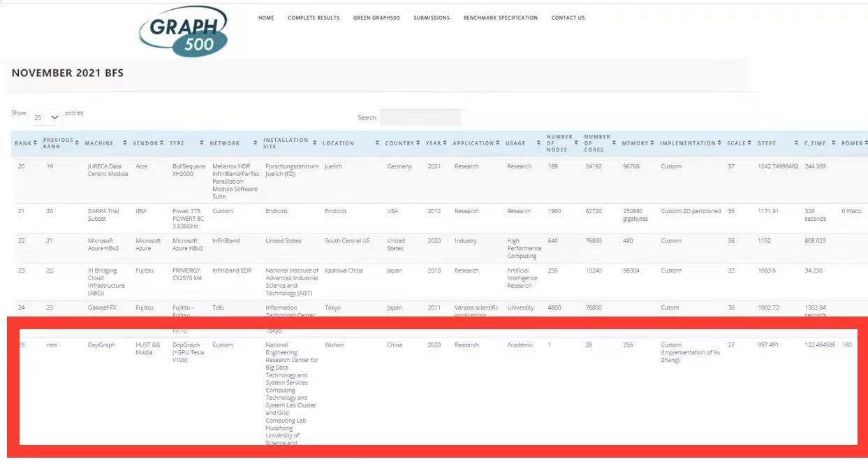Sort by Scale column sort icon
Image resolution: width=868 pixels, height=464 pixels.
tap(750, 143)
